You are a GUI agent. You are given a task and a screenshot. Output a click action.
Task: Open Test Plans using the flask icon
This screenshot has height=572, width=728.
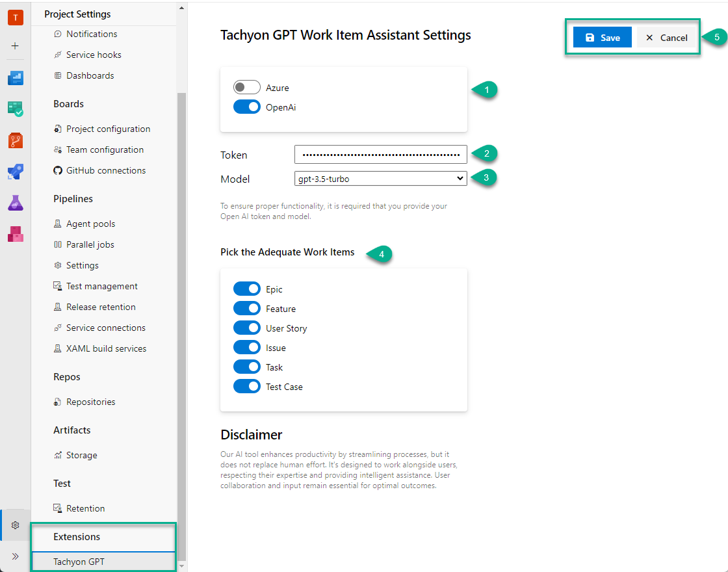(16, 203)
